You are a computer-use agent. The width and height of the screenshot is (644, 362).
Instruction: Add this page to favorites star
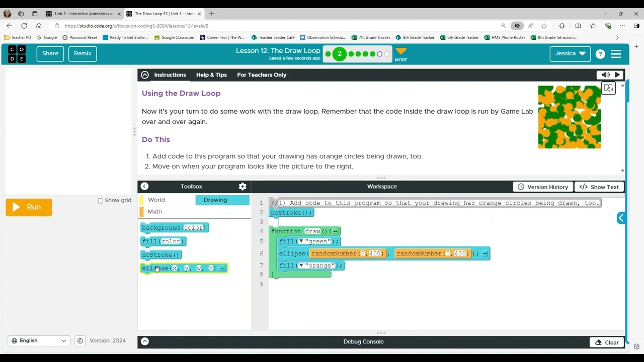point(544,26)
